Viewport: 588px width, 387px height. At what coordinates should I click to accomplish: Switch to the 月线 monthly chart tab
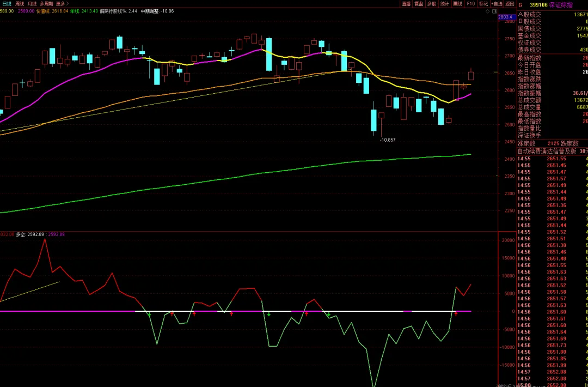[32, 4]
